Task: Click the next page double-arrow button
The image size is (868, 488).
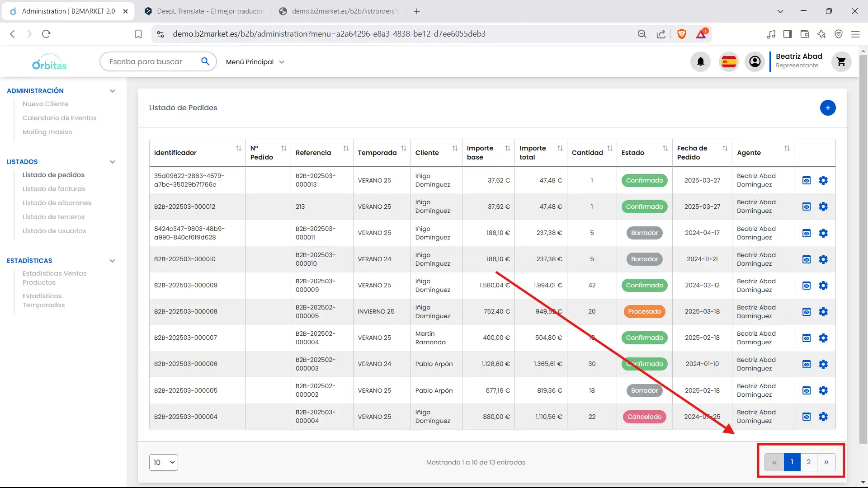Action: 826,462
